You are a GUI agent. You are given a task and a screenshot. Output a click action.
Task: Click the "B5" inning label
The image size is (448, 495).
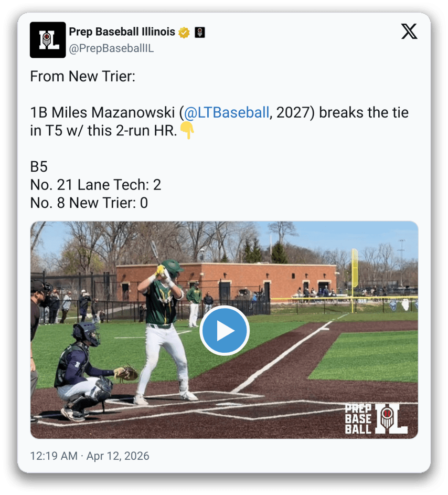click(39, 167)
